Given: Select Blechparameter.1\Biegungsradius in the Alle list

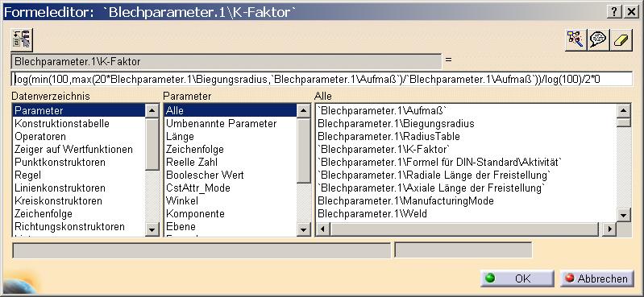Looking at the screenshot, I should pyautogui.click(x=466, y=123).
